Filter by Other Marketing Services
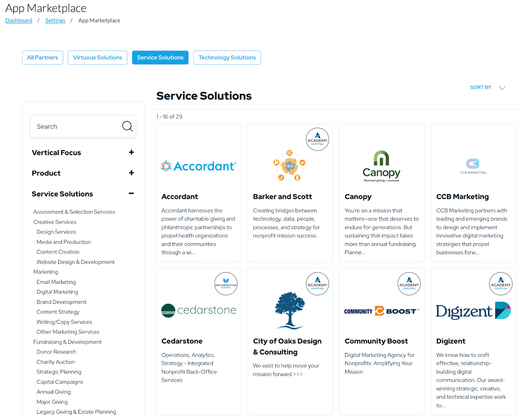The width and height of the screenshot is (532, 419). [x=68, y=332]
